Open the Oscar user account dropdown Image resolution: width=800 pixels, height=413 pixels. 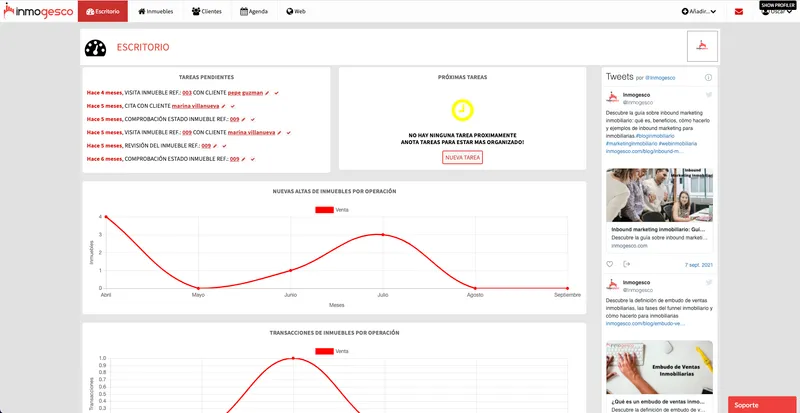[x=776, y=11]
